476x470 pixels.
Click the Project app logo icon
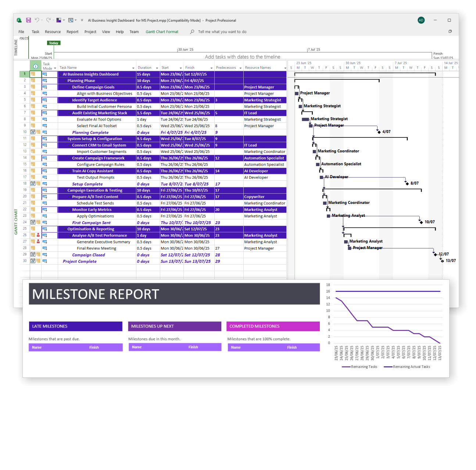pyautogui.click(x=19, y=20)
